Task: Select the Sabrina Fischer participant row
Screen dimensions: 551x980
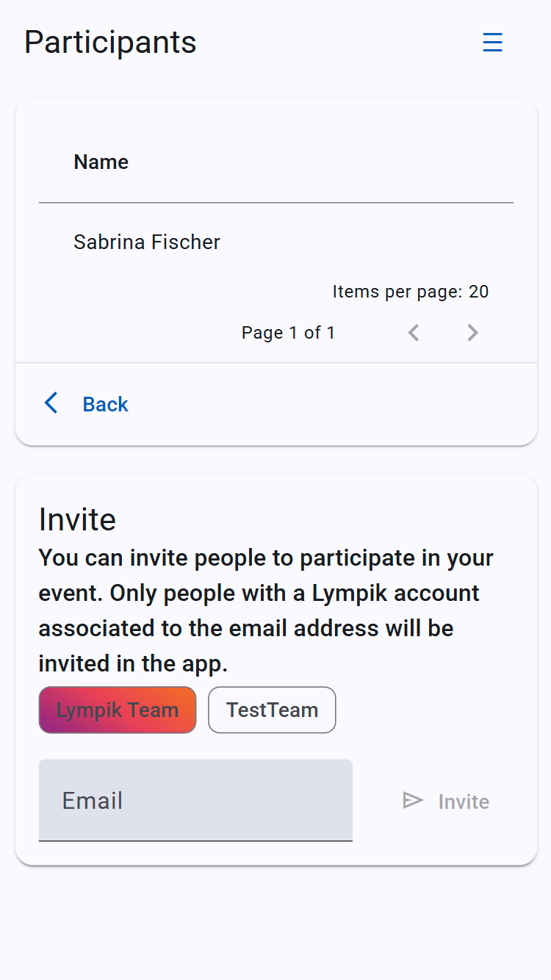Action: pyautogui.click(x=276, y=242)
